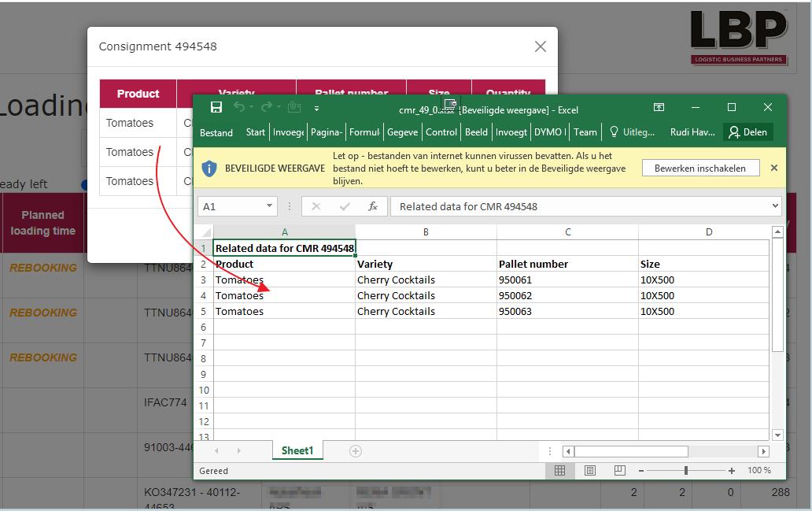The width and height of the screenshot is (812, 511).
Task: Close the Consignment 494548 dialog
Action: [540, 46]
